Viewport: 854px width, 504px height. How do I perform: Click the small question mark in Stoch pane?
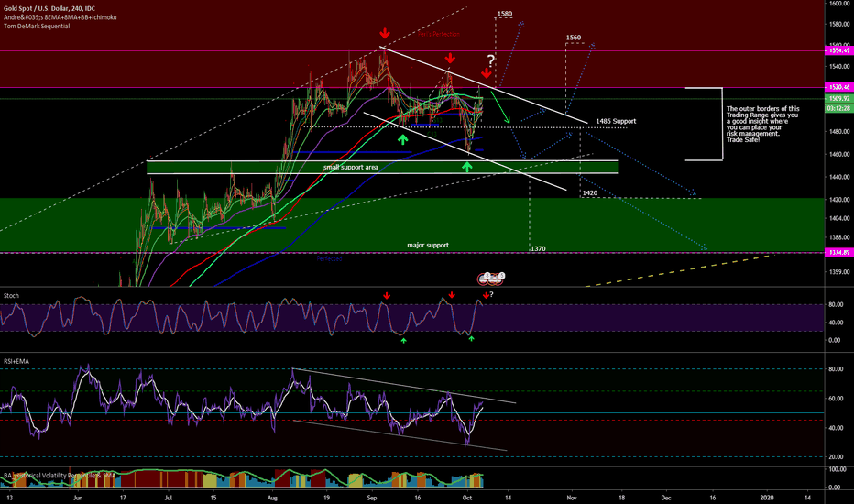click(x=491, y=295)
